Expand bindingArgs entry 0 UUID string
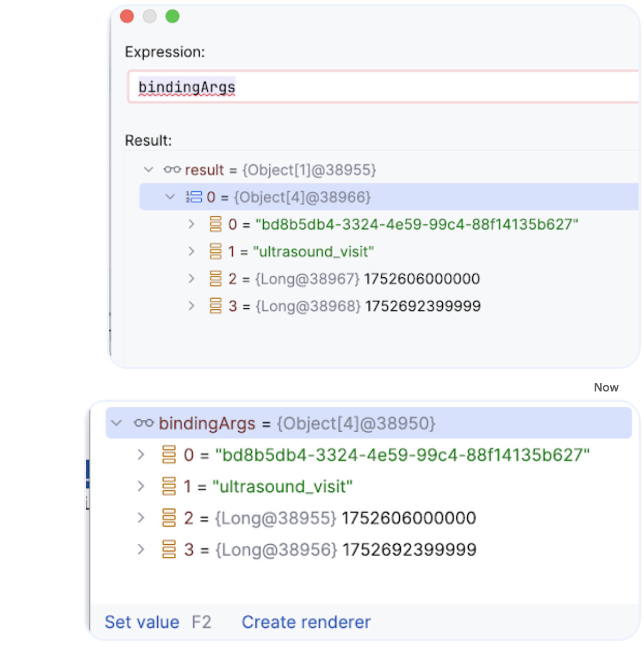 point(141,455)
